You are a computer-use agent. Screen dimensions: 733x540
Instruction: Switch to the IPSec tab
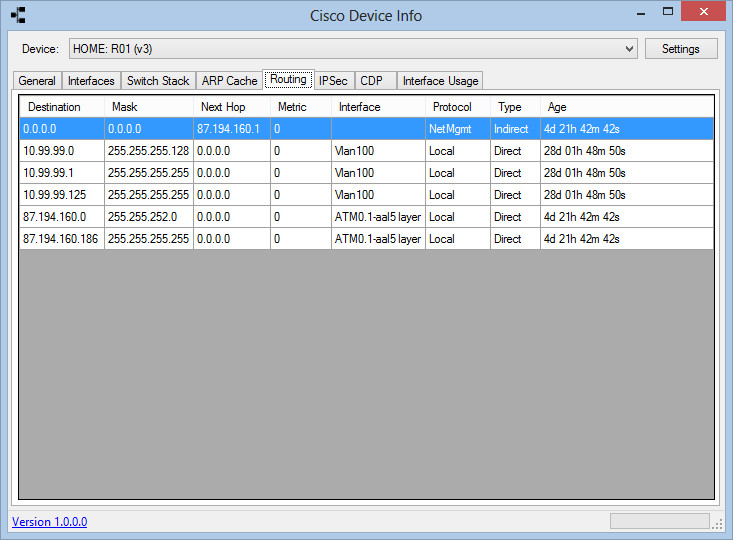click(334, 81)
